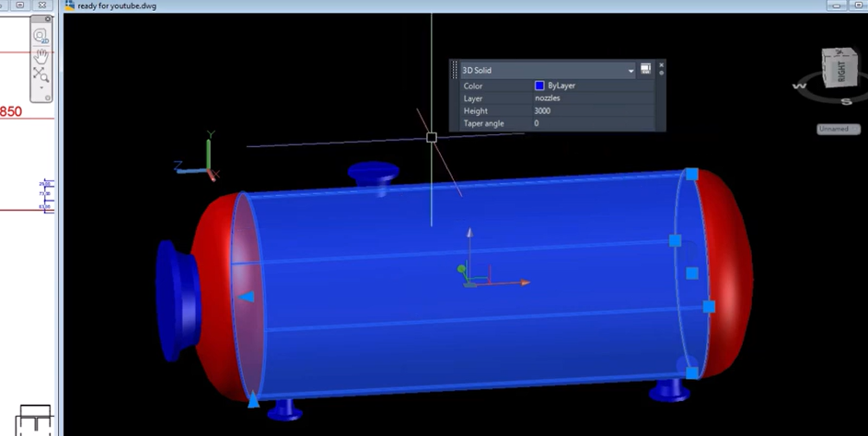Click the blue ByLayer color swatch
Image resolution: width=868 pixels, height=436 pixels.
[x=539, y=86]
